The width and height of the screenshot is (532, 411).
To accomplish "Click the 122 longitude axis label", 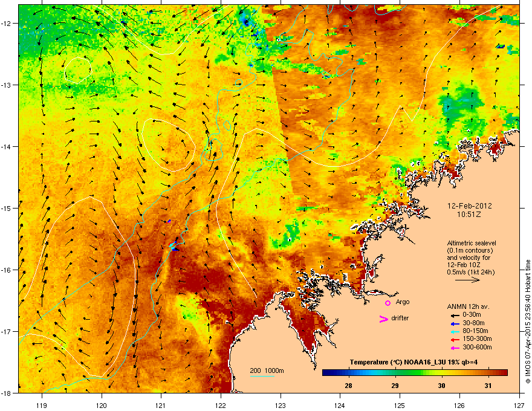I will coord(221,405).
